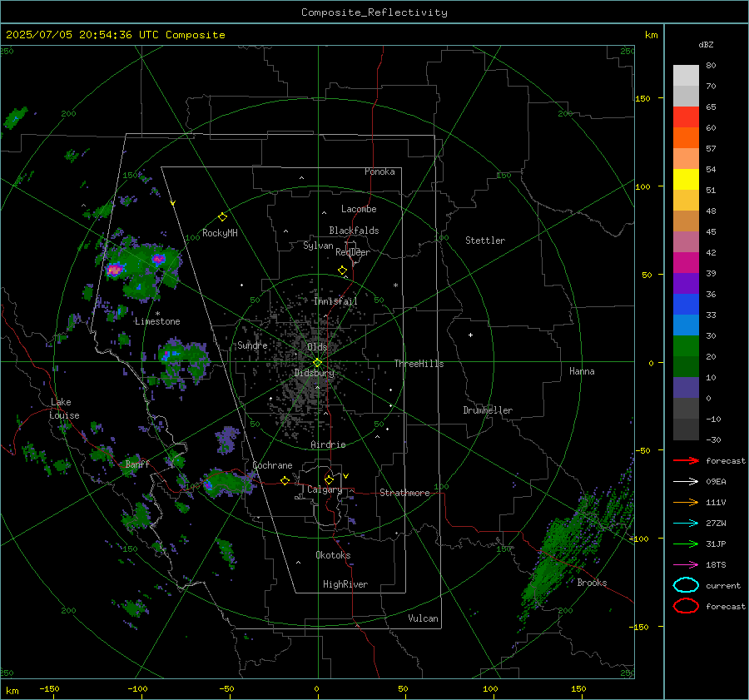Click the magenta 18TS arrow legend icon
The width and height of the screenshot is (749, 700).
click(x=686, y=564)
